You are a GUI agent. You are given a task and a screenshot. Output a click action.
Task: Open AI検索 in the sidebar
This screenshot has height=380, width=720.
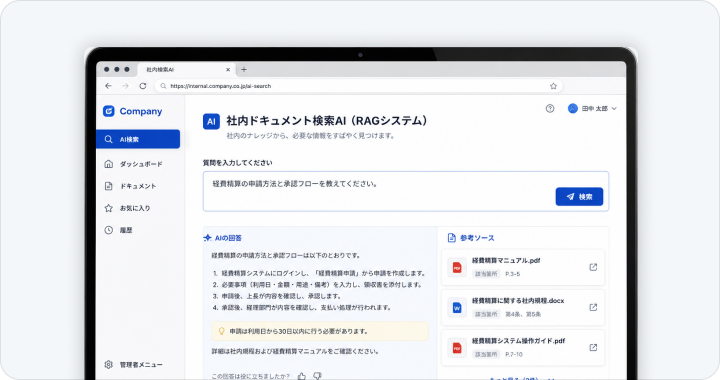click(x=138, y=139)
